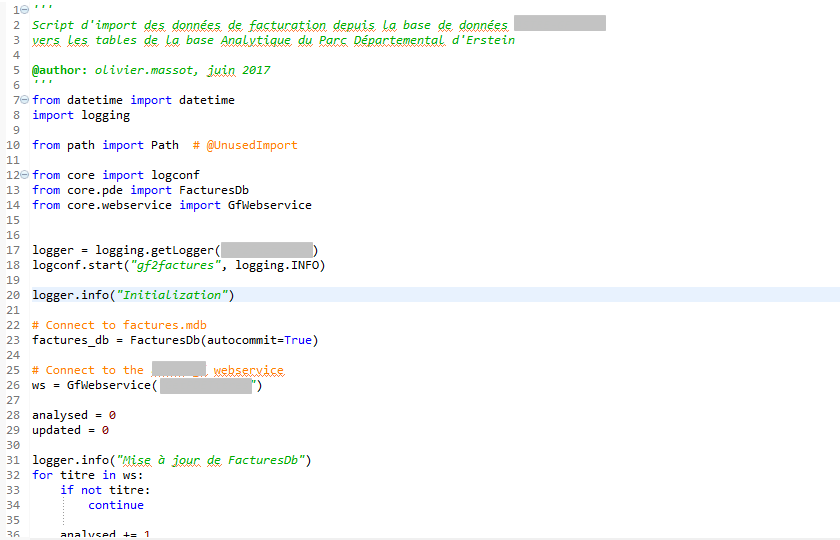840x540 pixels.
Task: Click line number 31 in the gutter
Action: click(x=13, y=460)
